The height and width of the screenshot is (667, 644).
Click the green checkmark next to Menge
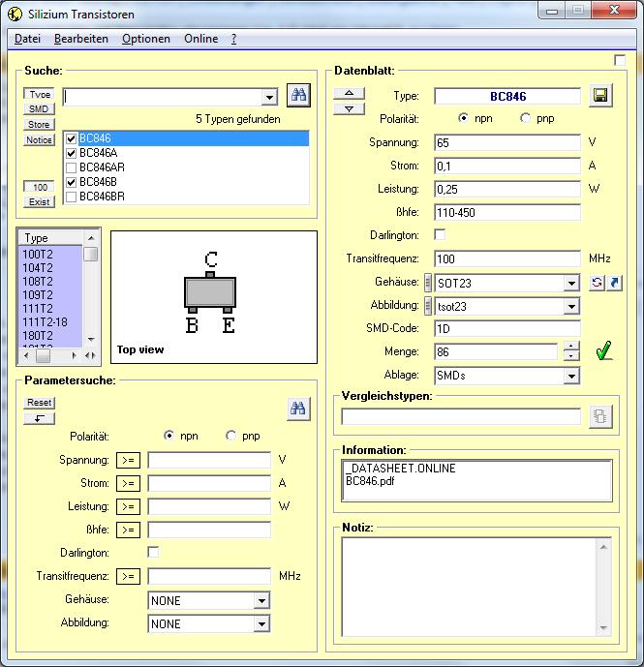click(x=603, y=351)
